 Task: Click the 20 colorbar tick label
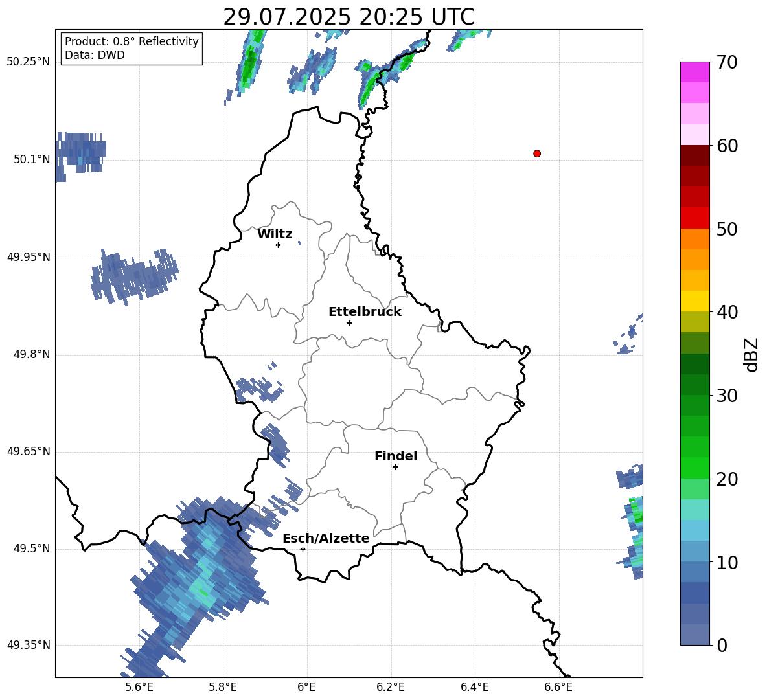coord(726,479)
